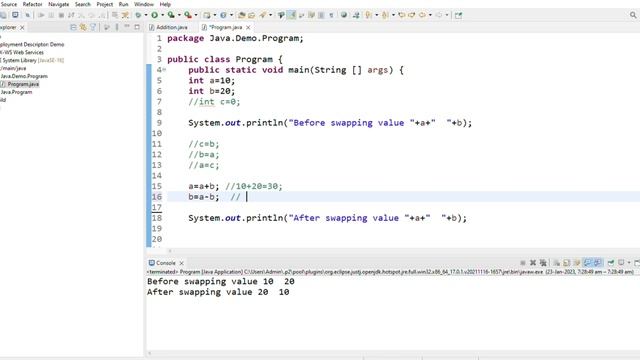The width and height of the screenshot is (640, 360).
Task: Close the Program.java editor tab
Action: (x=248, y=27)
